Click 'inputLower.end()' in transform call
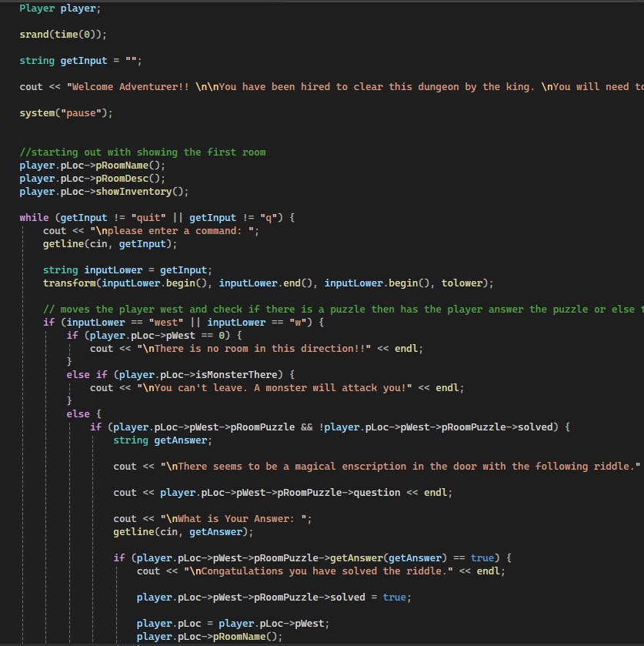 coord(265,283)
